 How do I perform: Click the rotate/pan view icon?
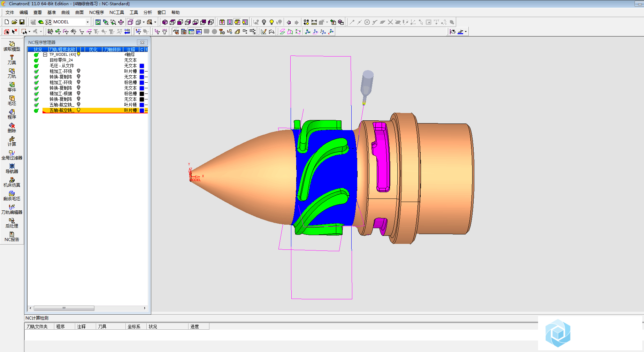(121, 22)
